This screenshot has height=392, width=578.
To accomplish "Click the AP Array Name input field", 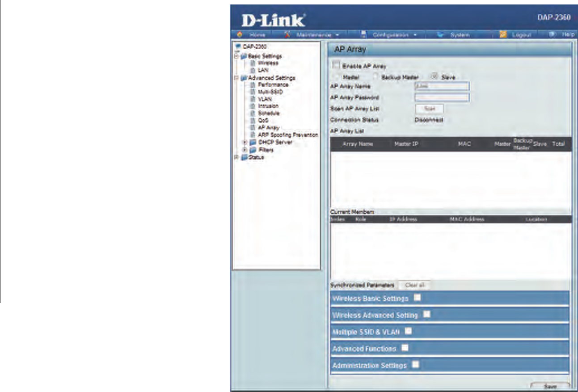I will click(x=442, y=86).
